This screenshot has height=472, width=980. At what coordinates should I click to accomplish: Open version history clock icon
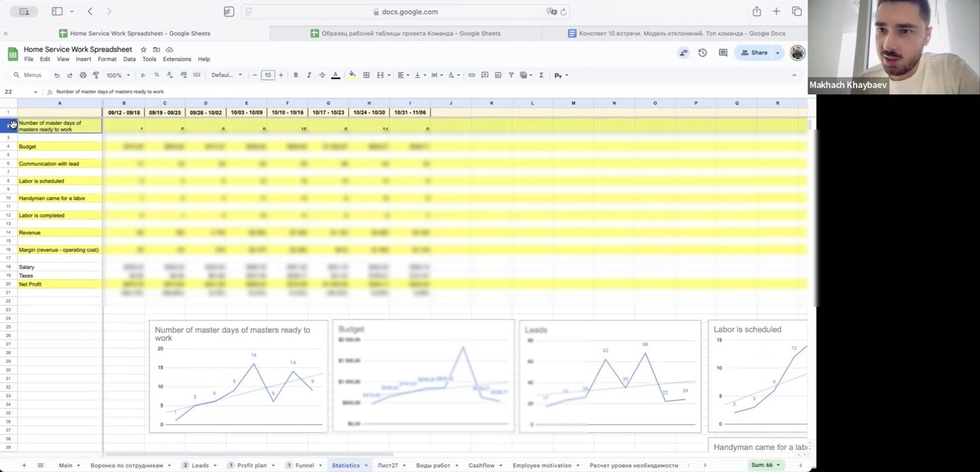[702, 53]
